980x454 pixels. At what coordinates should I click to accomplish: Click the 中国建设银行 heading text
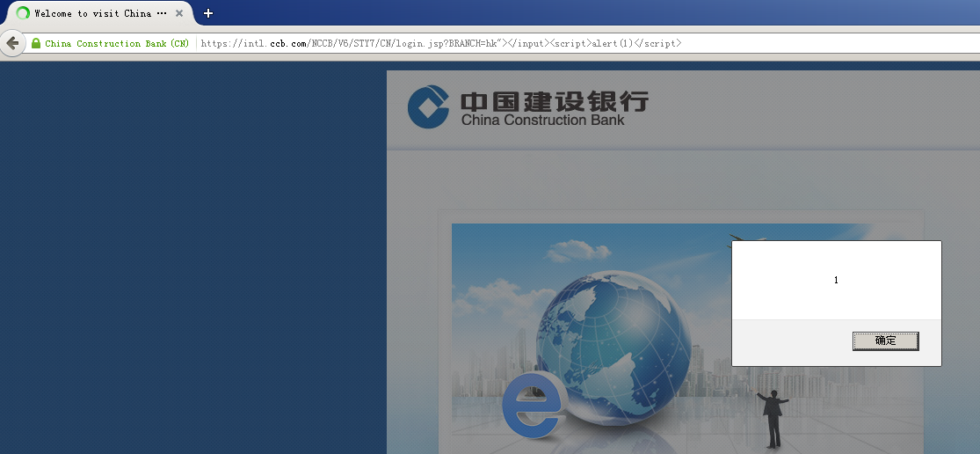tap(555, 100)
